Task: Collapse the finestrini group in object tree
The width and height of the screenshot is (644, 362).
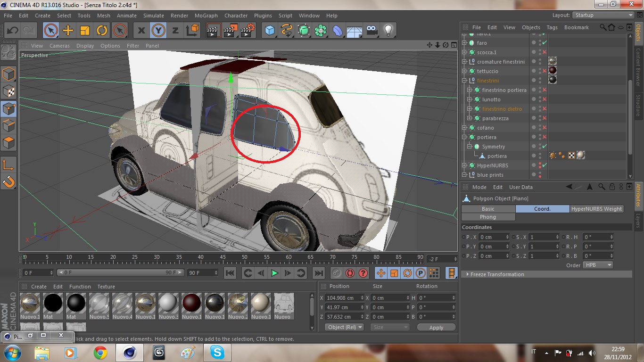Action: pyautogui.click(x=464, y=81)
